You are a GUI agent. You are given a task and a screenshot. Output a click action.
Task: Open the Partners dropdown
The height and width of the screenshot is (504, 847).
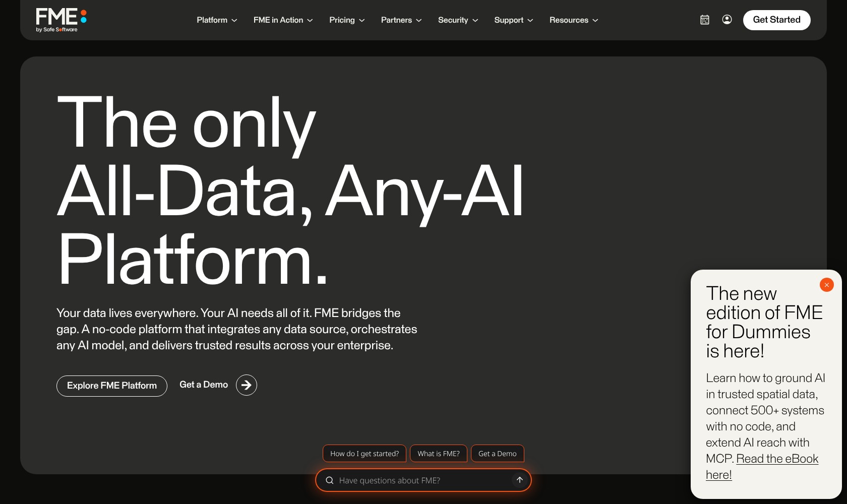click(x=401, y=20)
